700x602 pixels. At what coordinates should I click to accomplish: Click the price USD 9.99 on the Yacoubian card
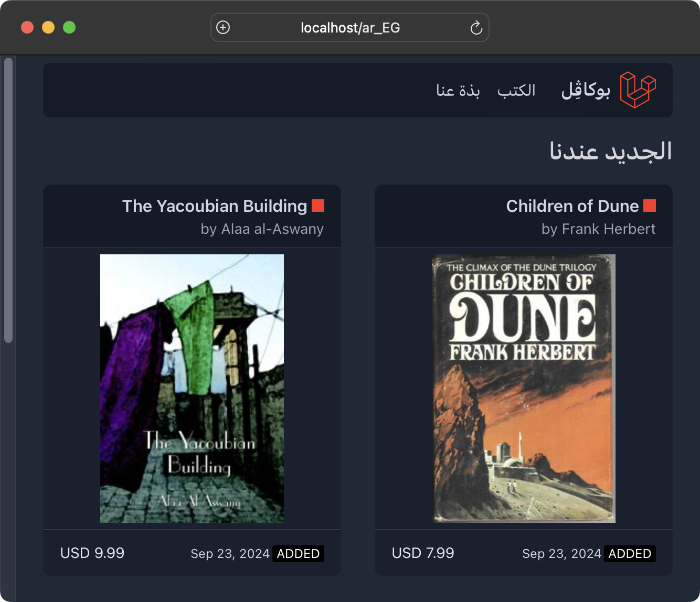(x=92, y=553)
